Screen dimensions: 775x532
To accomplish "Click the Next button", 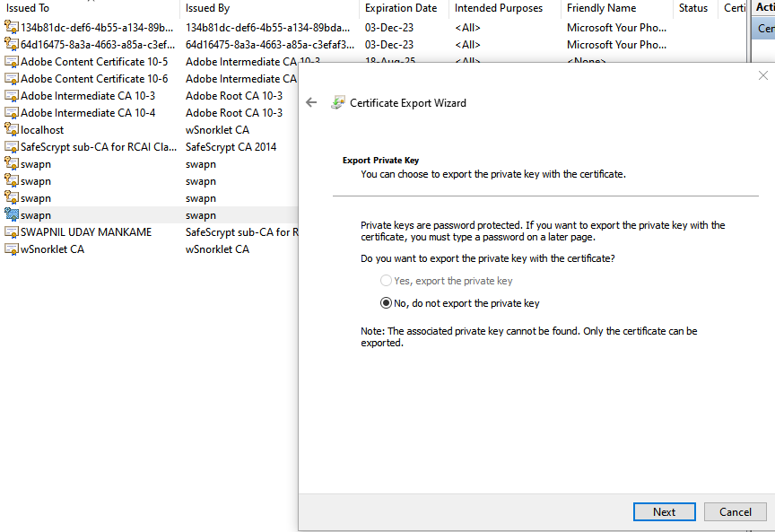I will click(664, 511).
